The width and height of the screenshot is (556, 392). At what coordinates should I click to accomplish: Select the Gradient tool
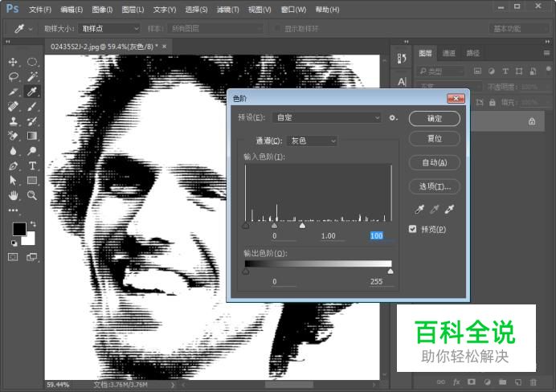[x=32, y=136]
